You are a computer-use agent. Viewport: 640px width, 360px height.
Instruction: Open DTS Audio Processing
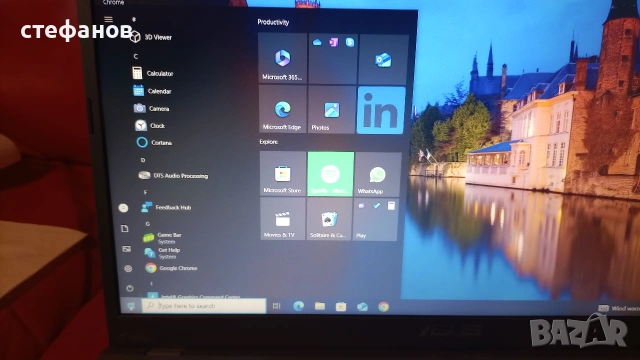(173, 176)
